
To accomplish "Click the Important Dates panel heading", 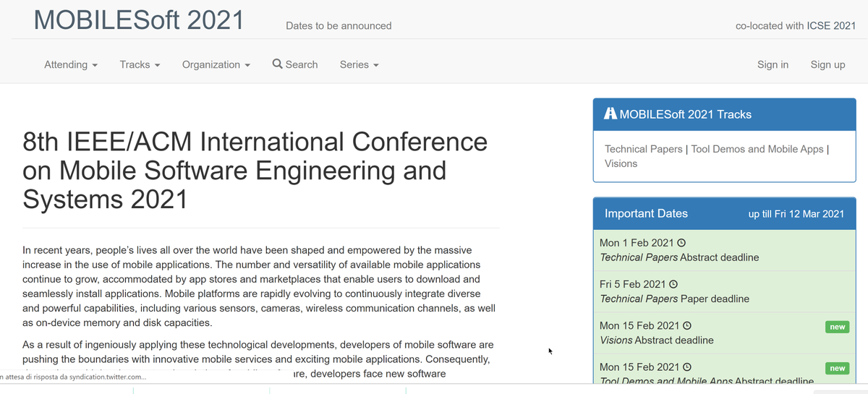I will pos(646,213).
